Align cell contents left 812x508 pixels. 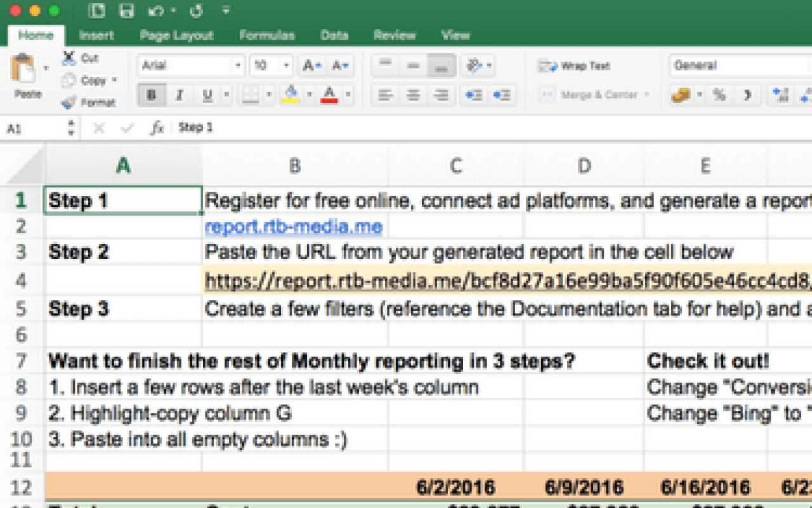point(385,95)
